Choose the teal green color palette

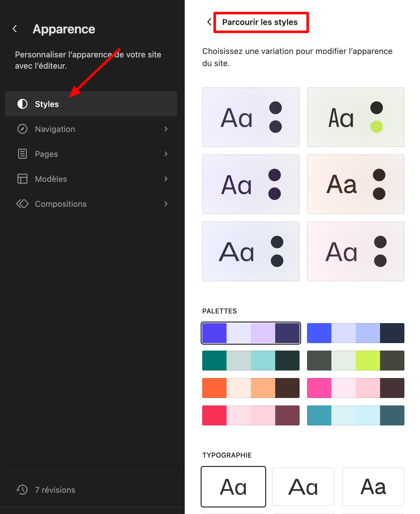click(251, 361)
